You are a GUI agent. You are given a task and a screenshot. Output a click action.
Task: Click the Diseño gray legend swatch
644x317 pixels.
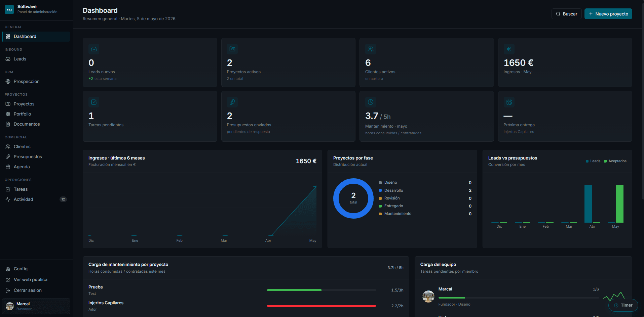click(x=380, y=183)
